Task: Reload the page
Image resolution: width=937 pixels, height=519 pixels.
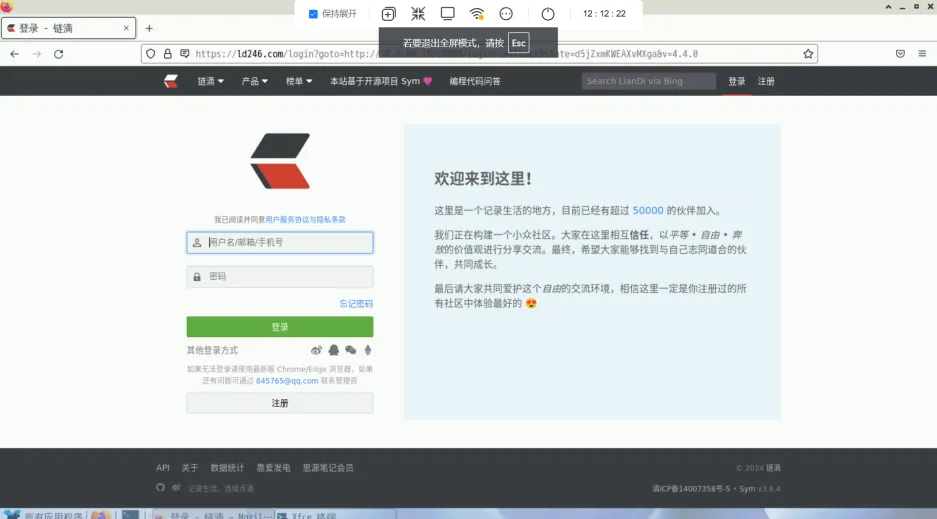Action: pyautogui.click(x=59, y=54)
